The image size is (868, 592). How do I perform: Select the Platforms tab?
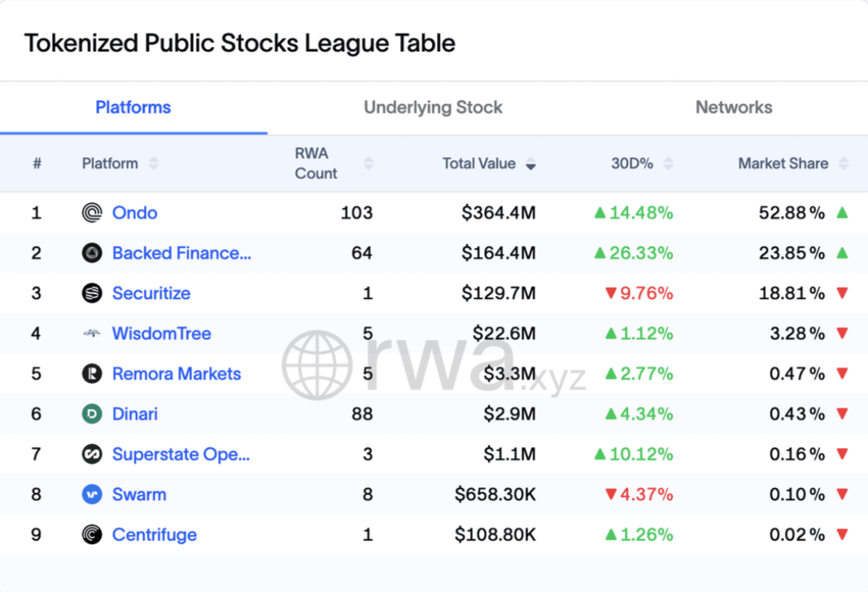pos(134,108)
